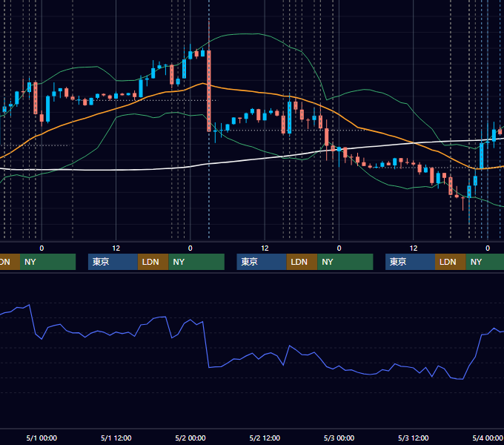The image size is (504, 445).
Task: Click the 5/3 12:00 date label
Action: tap(414, 438)
